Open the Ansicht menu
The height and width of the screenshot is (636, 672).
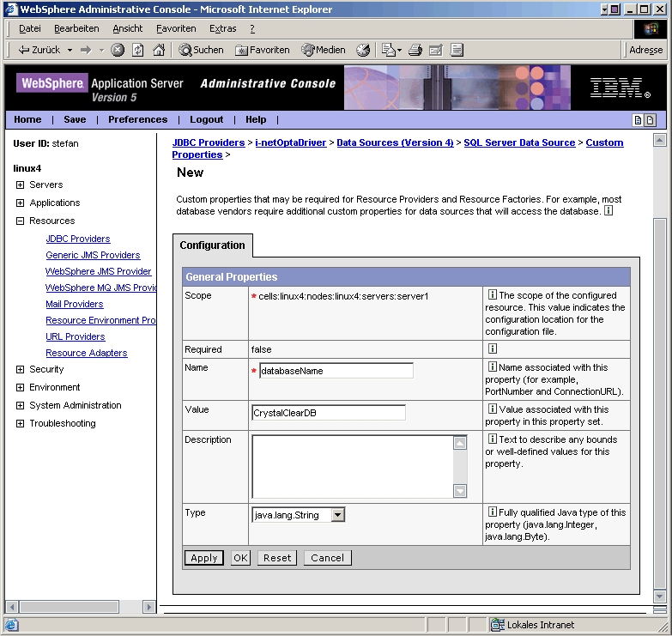[x=127, y=28]
